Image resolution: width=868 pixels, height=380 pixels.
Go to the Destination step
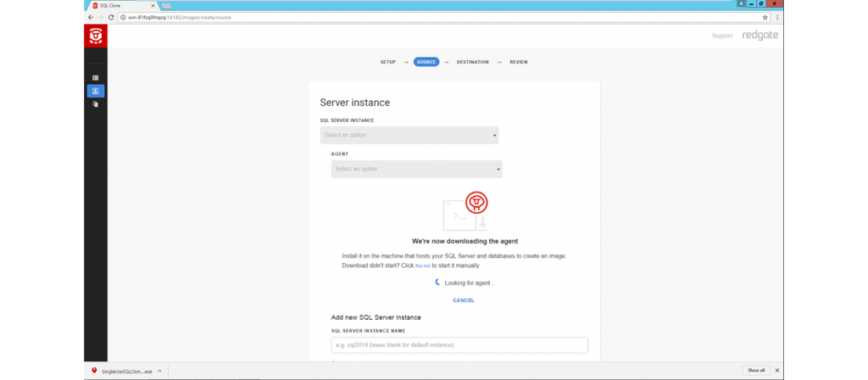pyautogui.click(x=472, y=62)
